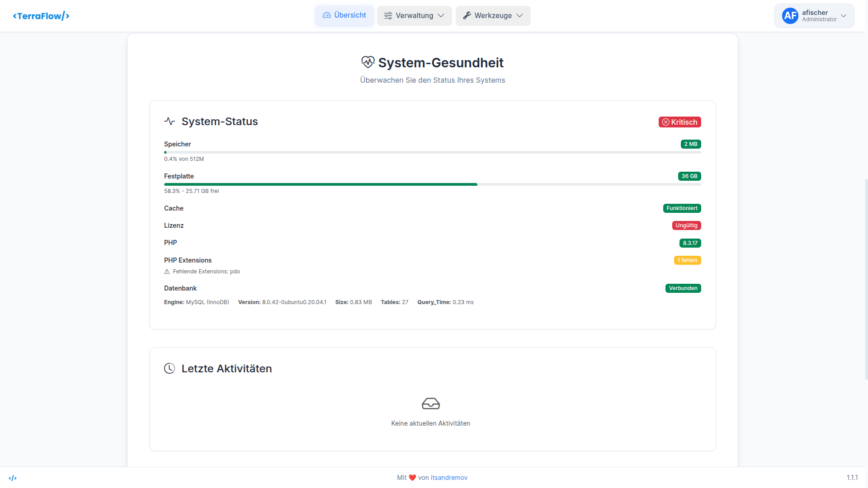This screenshot has width=868, height=488.
Task: Click the warning triangle next to Fehlende Extensions
Action: coord(166,271)
